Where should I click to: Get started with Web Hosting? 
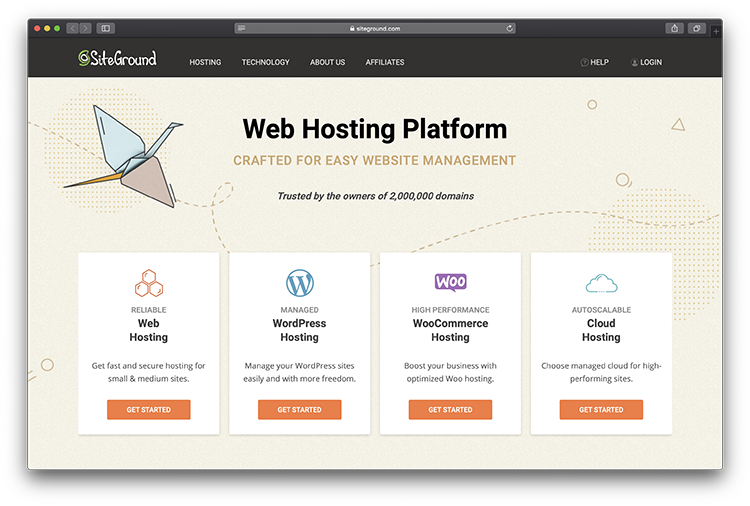tap(149, 410)
